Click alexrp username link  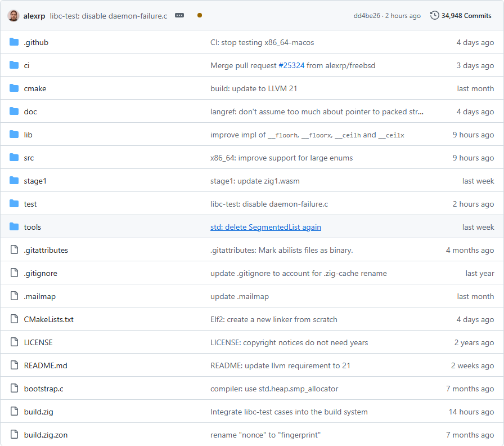click(x=34, y=16)
